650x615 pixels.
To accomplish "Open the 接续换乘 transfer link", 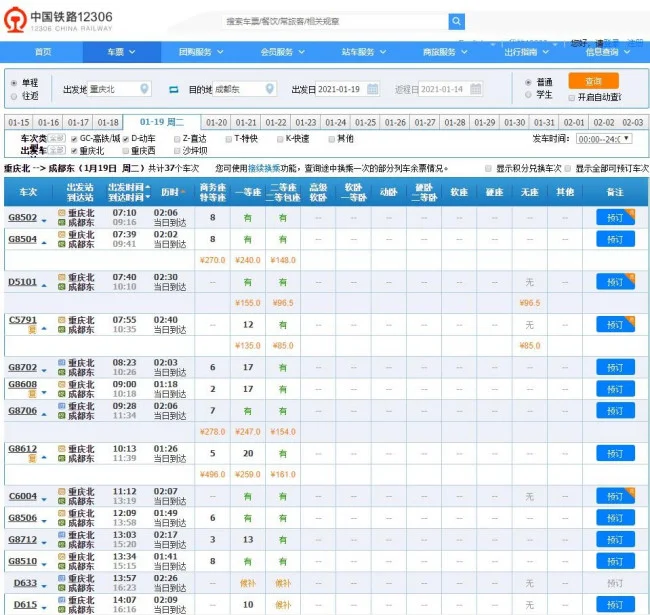I will (264, 168).
